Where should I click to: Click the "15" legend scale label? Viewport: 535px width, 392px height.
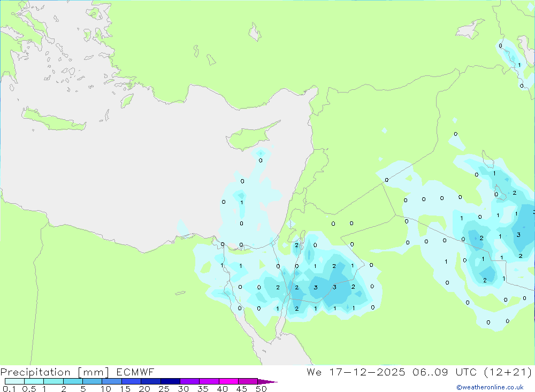(x=125, y=389)
